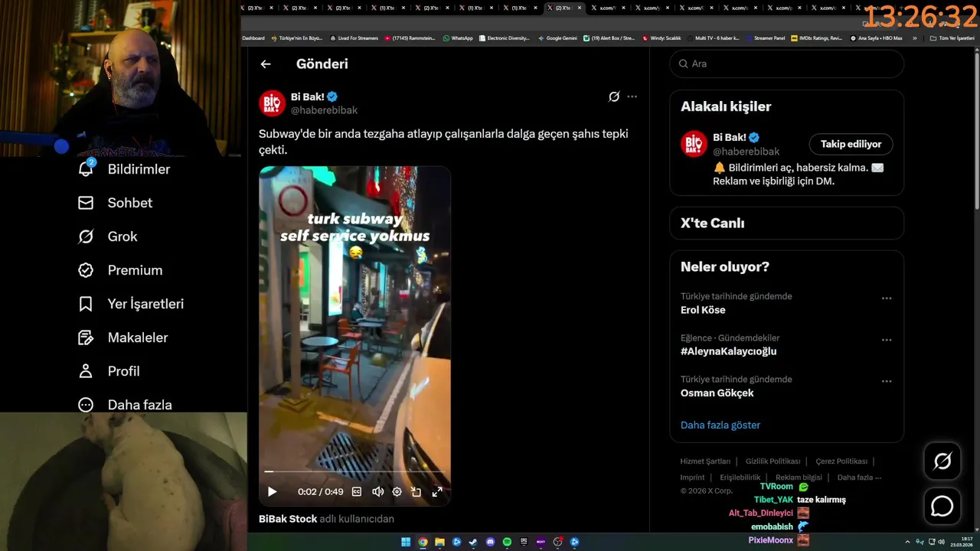Play the Subway video

pyautogui.click(x=272, y=492)
